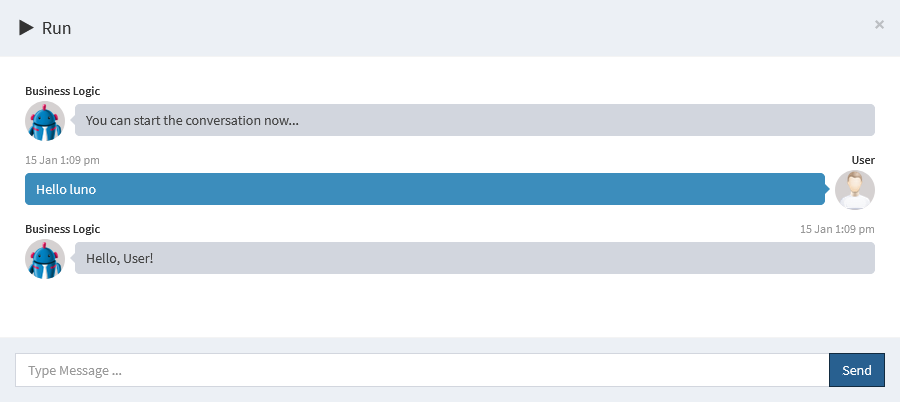This screenshot has width=900, height=402.
Task: Click the "User" sender name label
Action: pyautogui.click(x=863, y=160)
